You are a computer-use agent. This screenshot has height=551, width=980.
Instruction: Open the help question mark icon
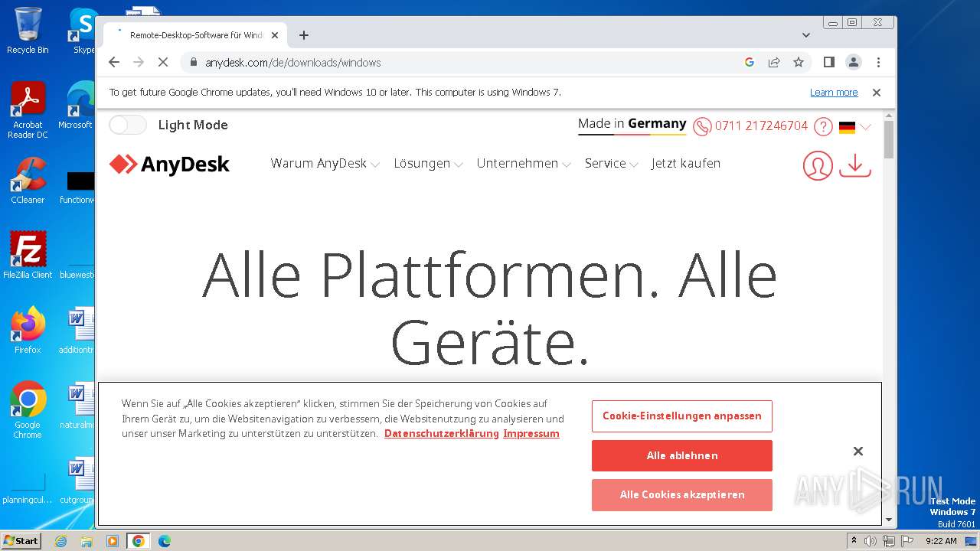(823, 126)
